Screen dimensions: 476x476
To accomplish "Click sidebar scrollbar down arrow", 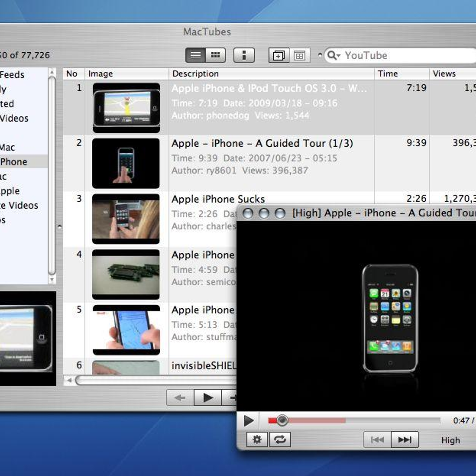I will pos(52,280).
